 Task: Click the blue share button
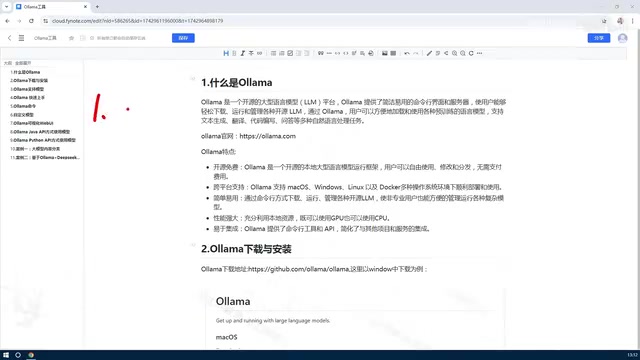pyautogui.click(x=599, y=38)
